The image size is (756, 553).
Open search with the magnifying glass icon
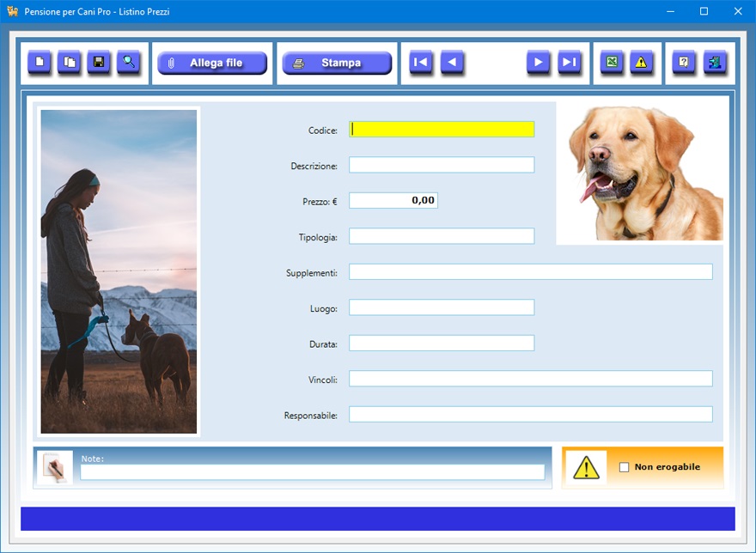129,62
